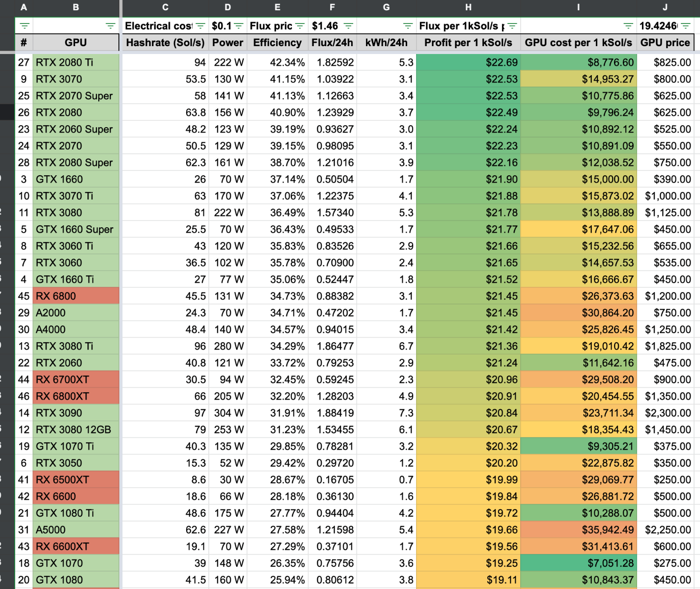Screen dimensions: 700x589
Task: Select column F header
Action: point(333,7)
